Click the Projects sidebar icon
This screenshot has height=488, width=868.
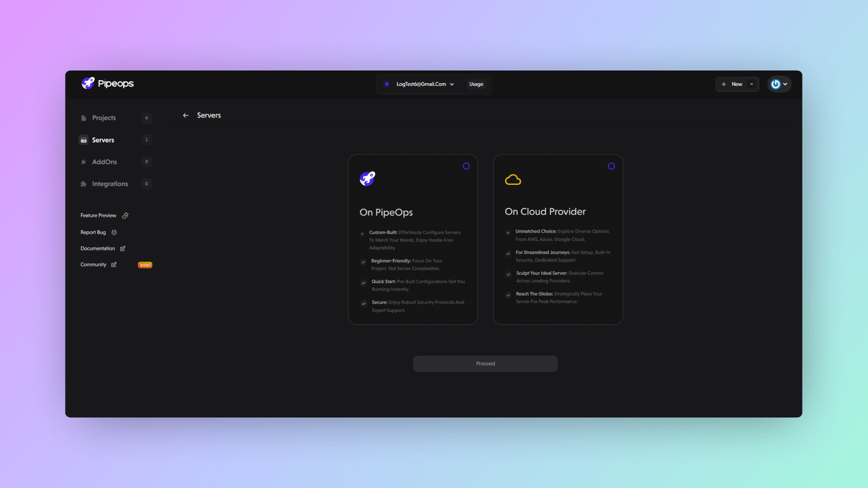[84, 117]
